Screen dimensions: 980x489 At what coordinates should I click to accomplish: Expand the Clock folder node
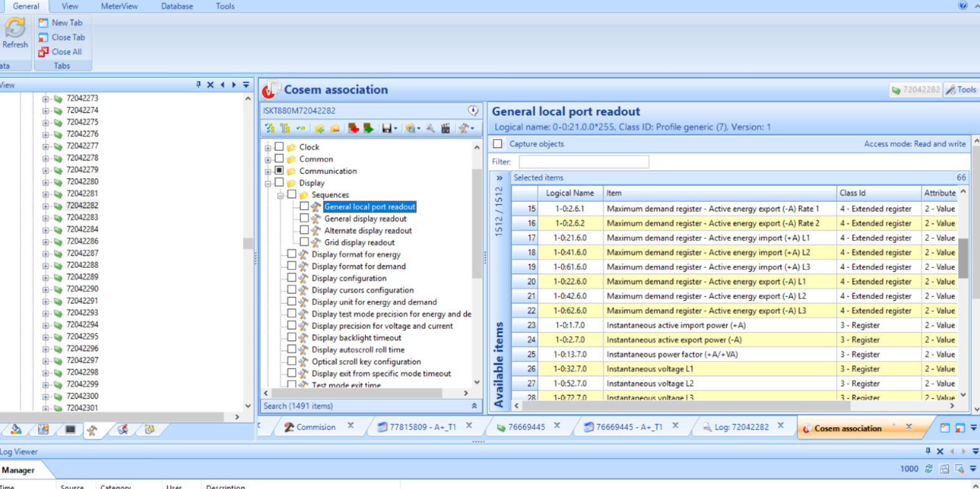268,148
